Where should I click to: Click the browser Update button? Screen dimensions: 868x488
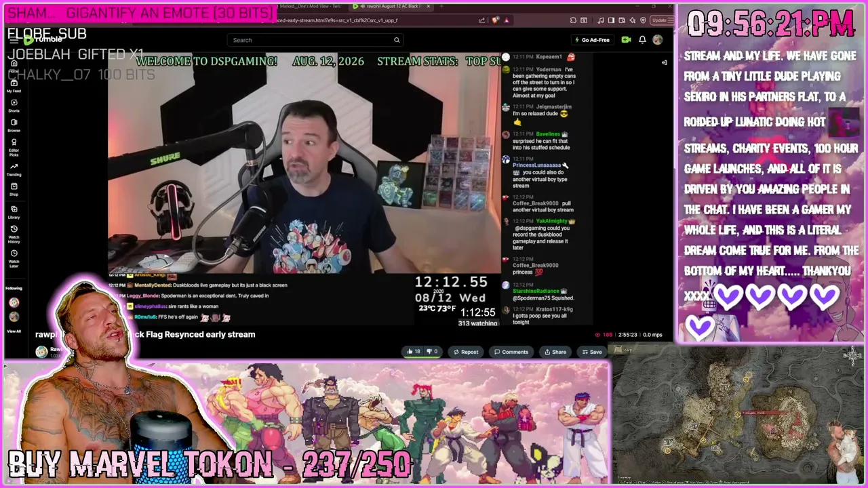[x=660, y=20]
